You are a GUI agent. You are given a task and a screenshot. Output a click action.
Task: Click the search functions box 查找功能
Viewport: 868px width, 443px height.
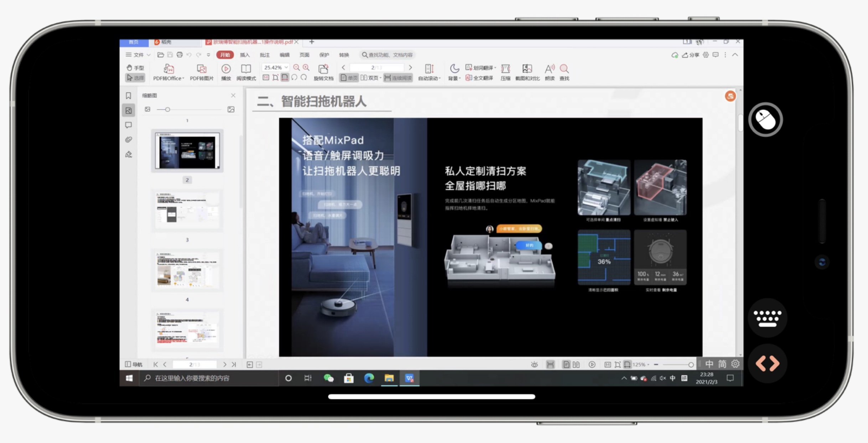click(387, 55)
